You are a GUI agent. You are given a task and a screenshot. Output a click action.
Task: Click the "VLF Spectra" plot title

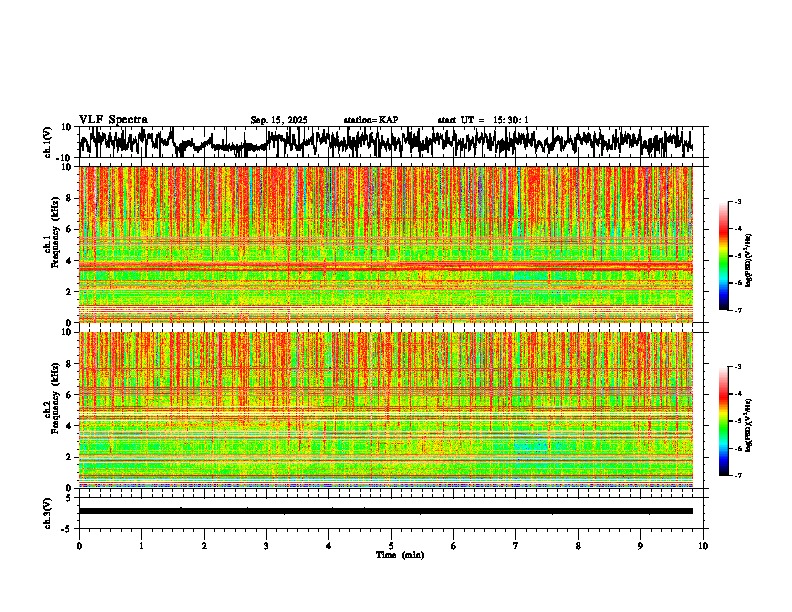pos(113,120)
